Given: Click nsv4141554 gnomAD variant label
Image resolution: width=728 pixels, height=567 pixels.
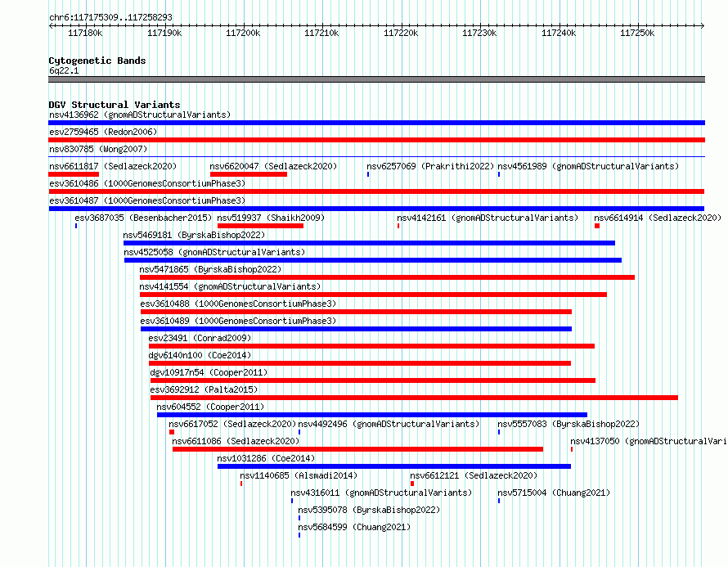Looking at the screenshot, I should [x=231, y=286].
